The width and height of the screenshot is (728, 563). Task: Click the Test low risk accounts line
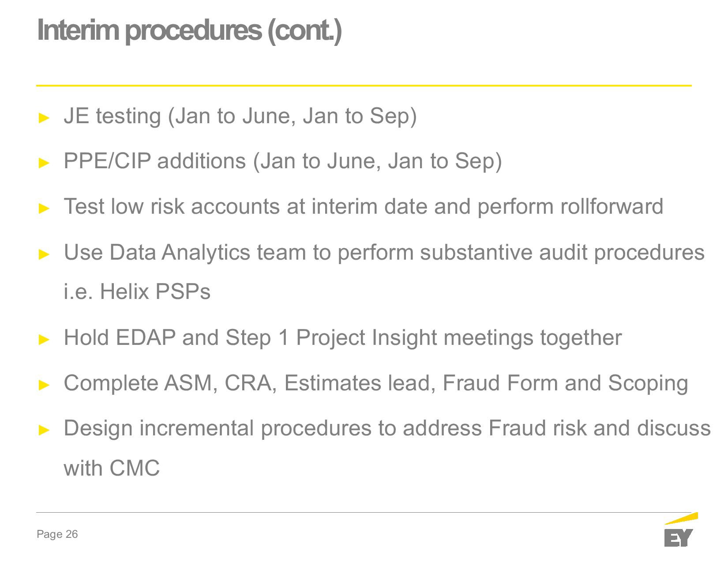click(363, 207)
